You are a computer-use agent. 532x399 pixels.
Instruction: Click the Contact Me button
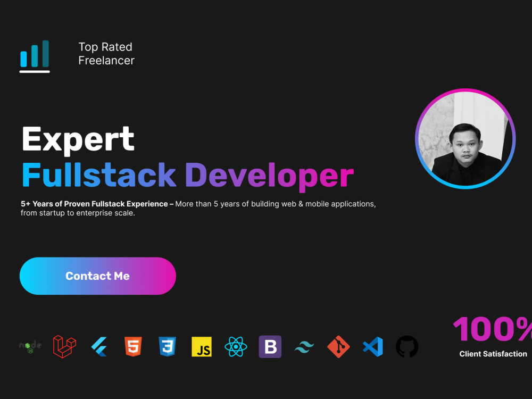click(x=98, y=276)
